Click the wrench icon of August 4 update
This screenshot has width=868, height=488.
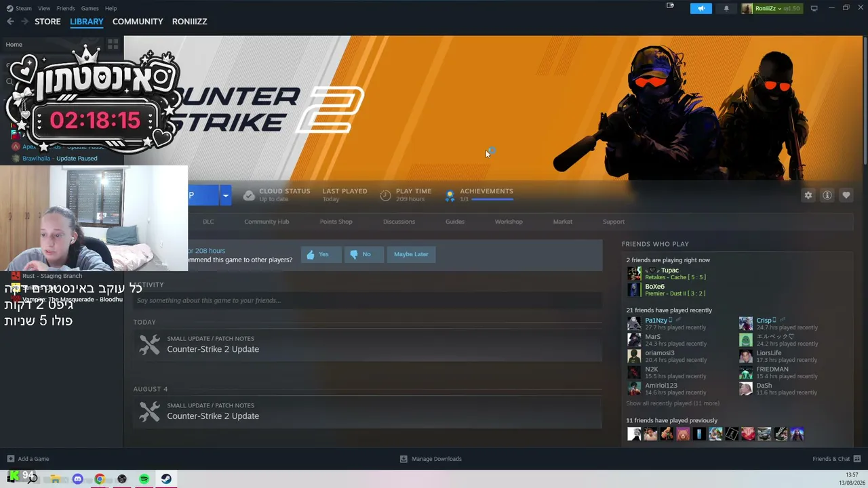point(149,411)
